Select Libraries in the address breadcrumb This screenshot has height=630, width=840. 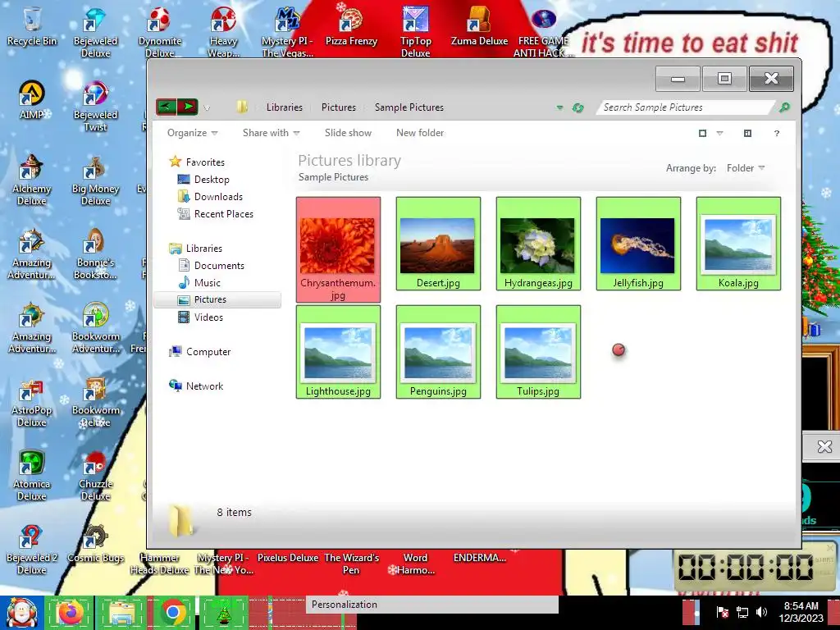click(285, 107)
